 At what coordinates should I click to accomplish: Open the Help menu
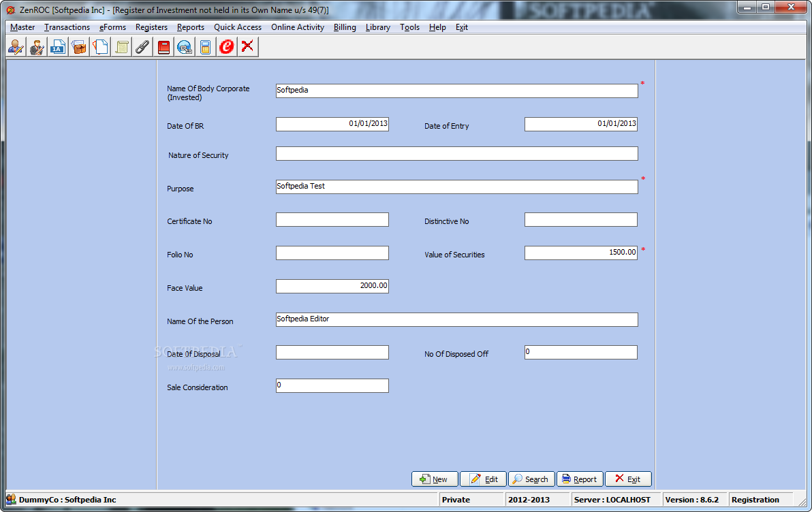[437, 27]
